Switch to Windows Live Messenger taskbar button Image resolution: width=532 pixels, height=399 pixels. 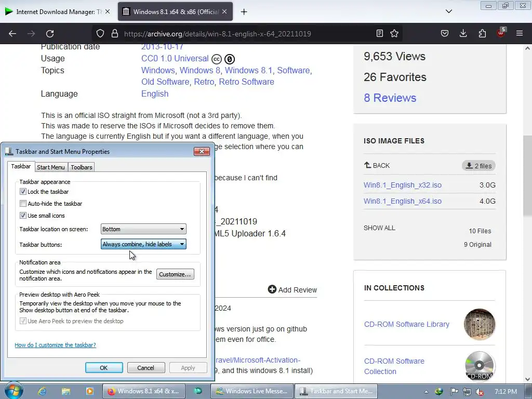coord(251,391)
